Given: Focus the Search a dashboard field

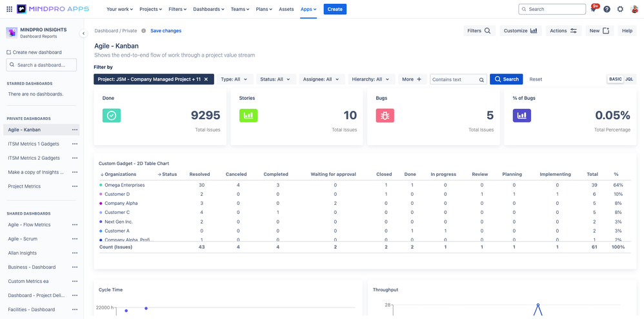Looking at the screenshot, I should coord(41,65).
